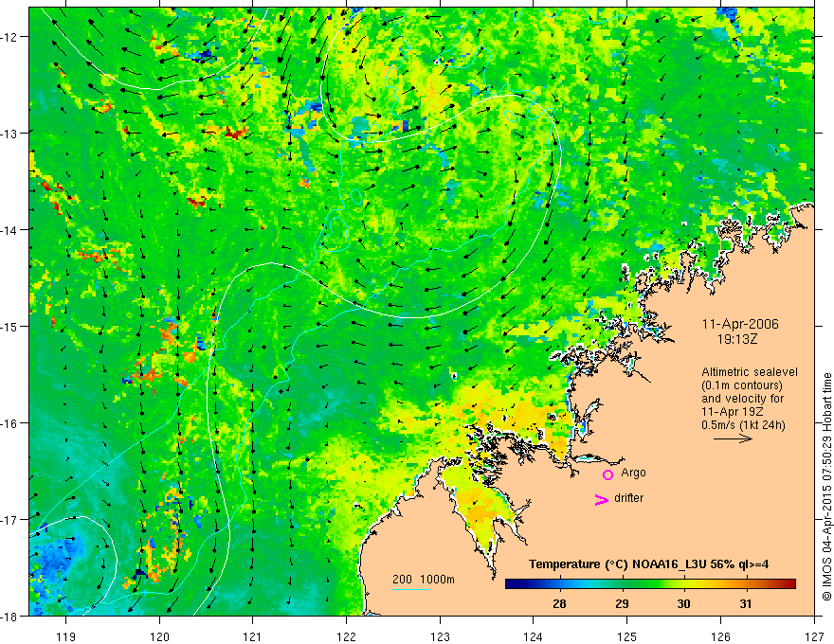Click the latitude label '-12'
834x644 pixels.
(10, 36)
